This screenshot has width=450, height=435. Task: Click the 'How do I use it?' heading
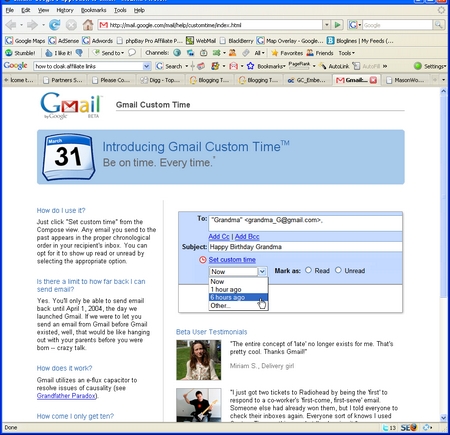tap(61, 210)
